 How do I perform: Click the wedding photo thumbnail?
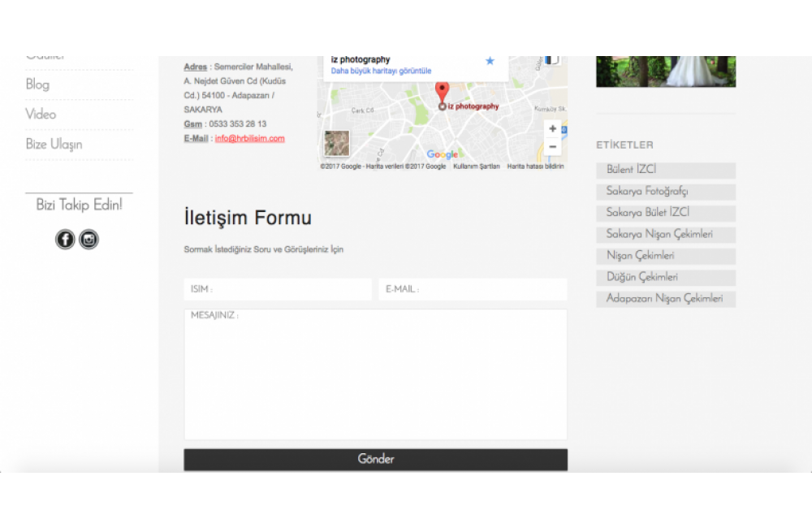click(665, 71)
